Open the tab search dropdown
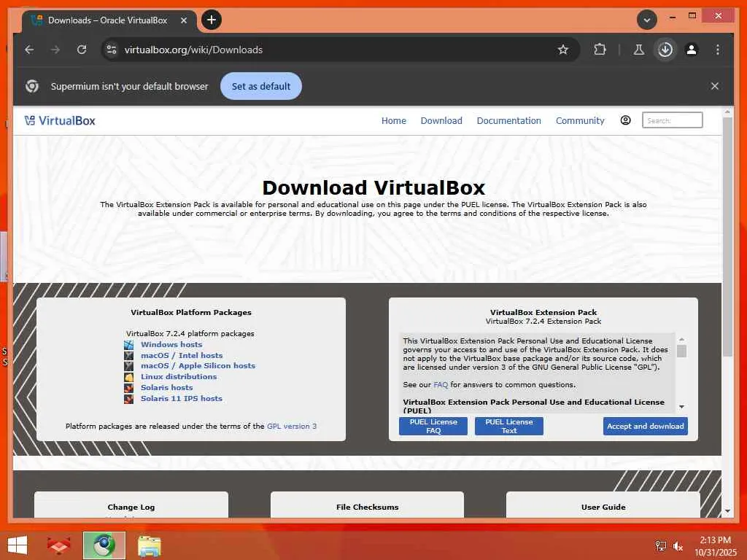Viewport: 747px width, 560px height. click(647, 20)
